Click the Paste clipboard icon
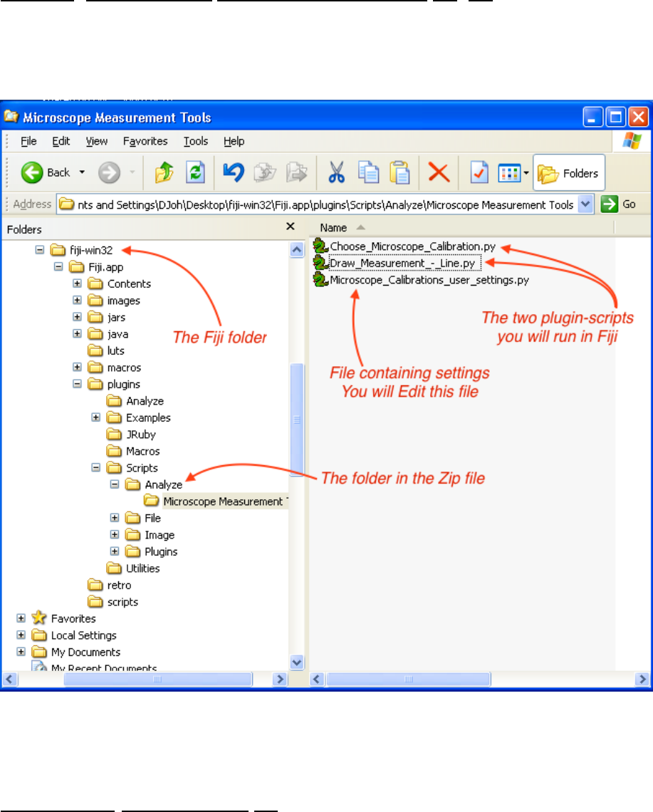 click(x=399, y=172)
